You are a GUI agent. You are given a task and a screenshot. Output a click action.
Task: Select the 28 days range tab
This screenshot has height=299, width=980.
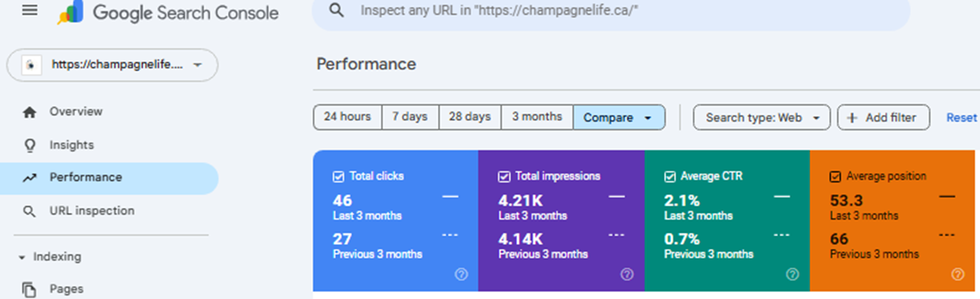469,117
